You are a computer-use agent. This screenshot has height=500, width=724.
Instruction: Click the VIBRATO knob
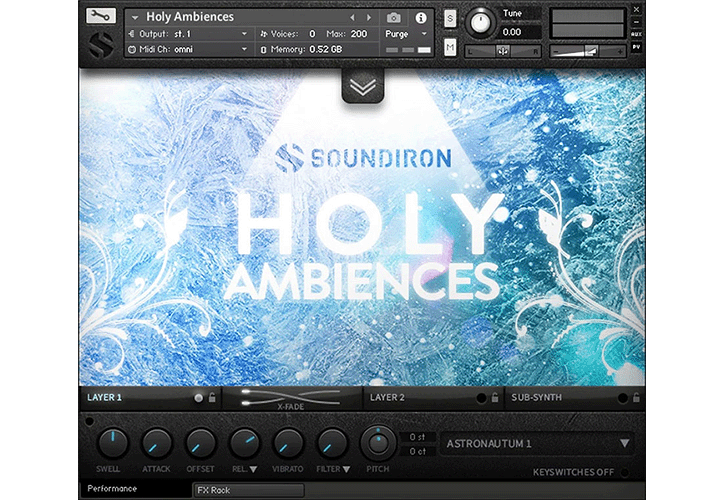pyautogui.click(x=288, y=443)
